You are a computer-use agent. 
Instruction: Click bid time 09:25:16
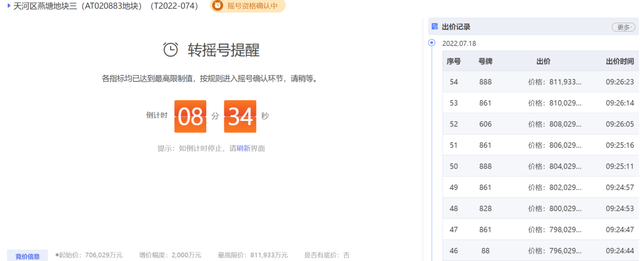(620, 145)
